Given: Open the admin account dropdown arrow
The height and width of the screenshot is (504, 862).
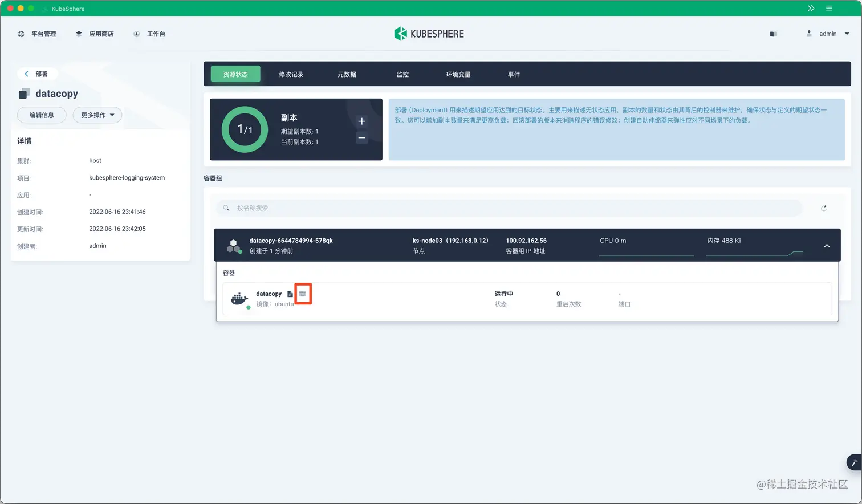Looking at the screenshot, I should pyautogui.click(x=847, y=34).
